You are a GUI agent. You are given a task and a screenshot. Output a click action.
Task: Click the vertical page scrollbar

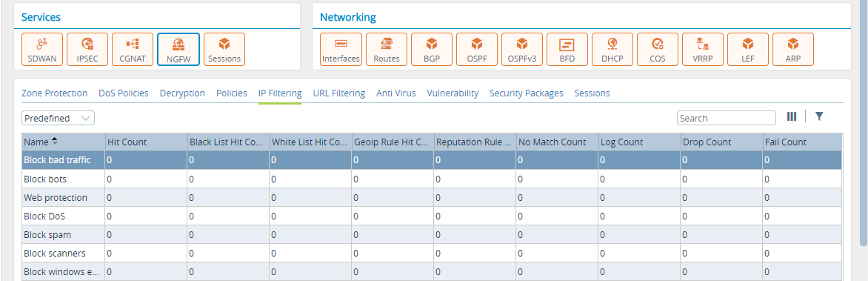click(x=864, y=122)
